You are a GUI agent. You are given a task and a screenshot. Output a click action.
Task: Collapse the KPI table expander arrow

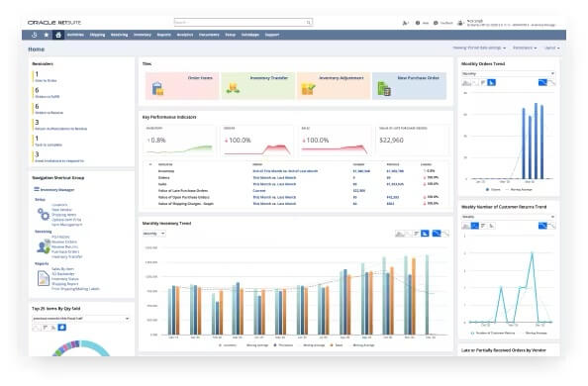click(x=150, y=164)
